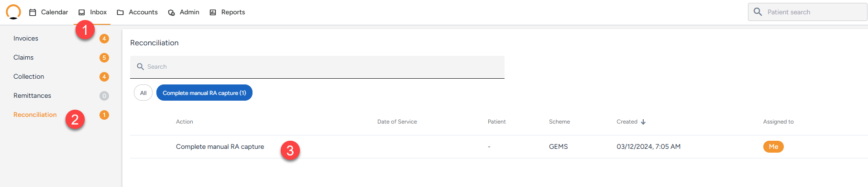Click the orange app logo icon
Image resolution: width=868 pixels, height=187 pixels.
pyautogui.click(x=13, y=12)
